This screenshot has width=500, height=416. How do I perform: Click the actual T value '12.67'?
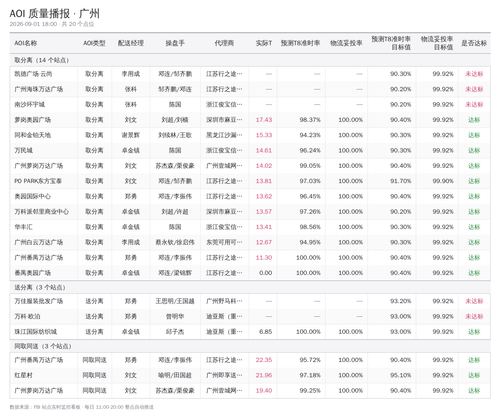(264, 242)
